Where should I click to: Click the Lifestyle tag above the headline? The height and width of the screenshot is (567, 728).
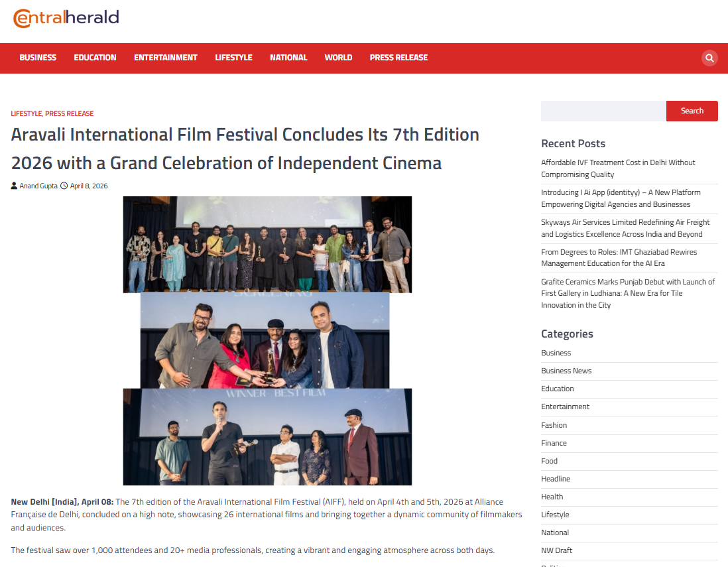pos(26,113)
